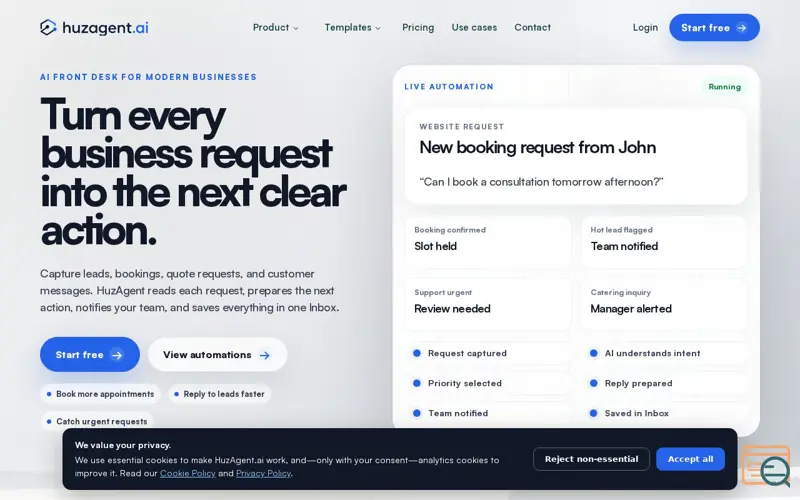Click the Request captured step
This screenshot has height=500, width=800.
pyautogui.click(x=488, y=353)
